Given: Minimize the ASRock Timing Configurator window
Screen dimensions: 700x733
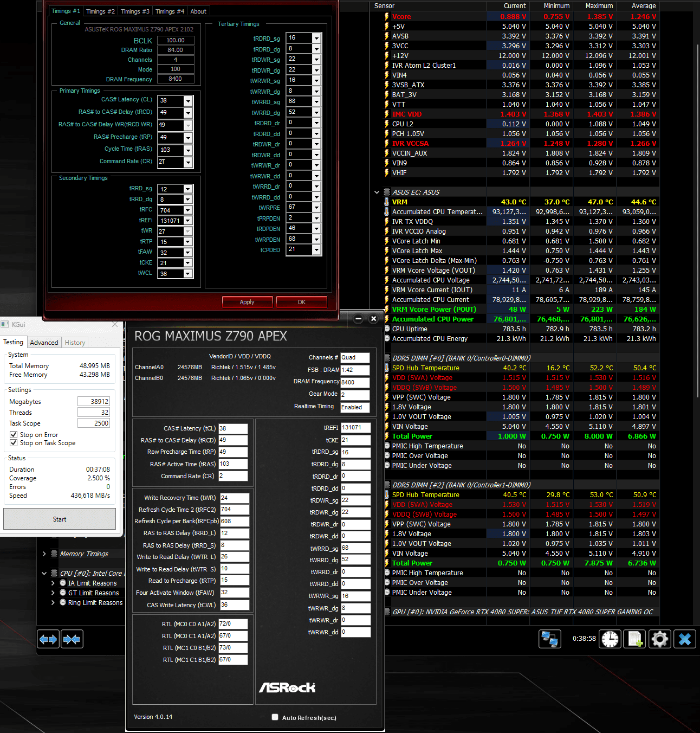Looking at the screenshot, I should 358,319.
